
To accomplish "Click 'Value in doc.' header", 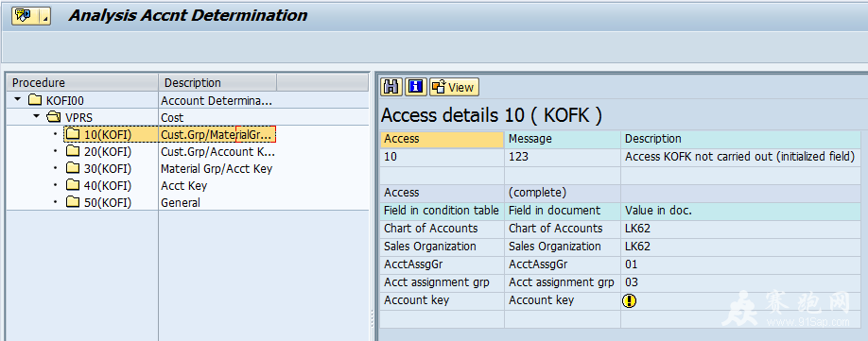I will (x=740, y=211).
